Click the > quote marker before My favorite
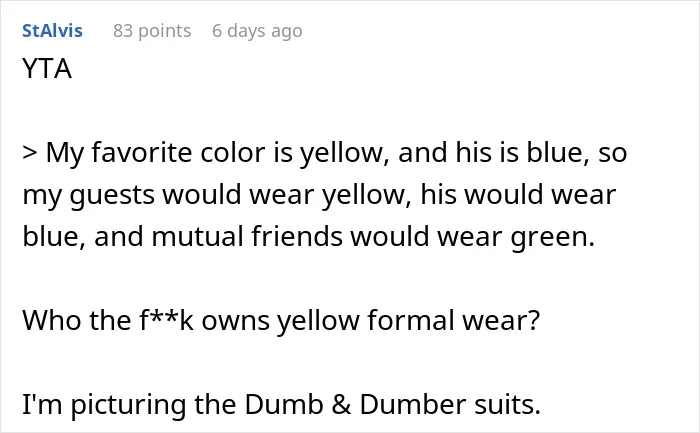 pyautogui.click(x=30, y=153)
